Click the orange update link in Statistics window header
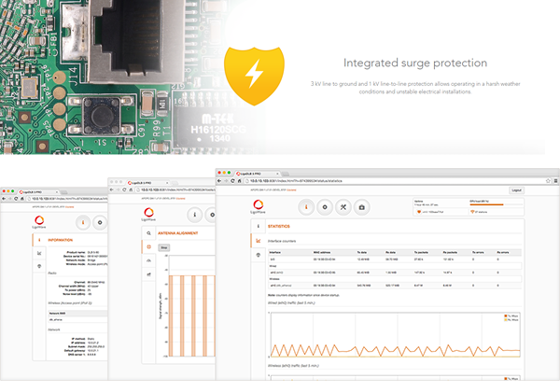The height and width of the screenshot is (392, 560). [291, 189]
